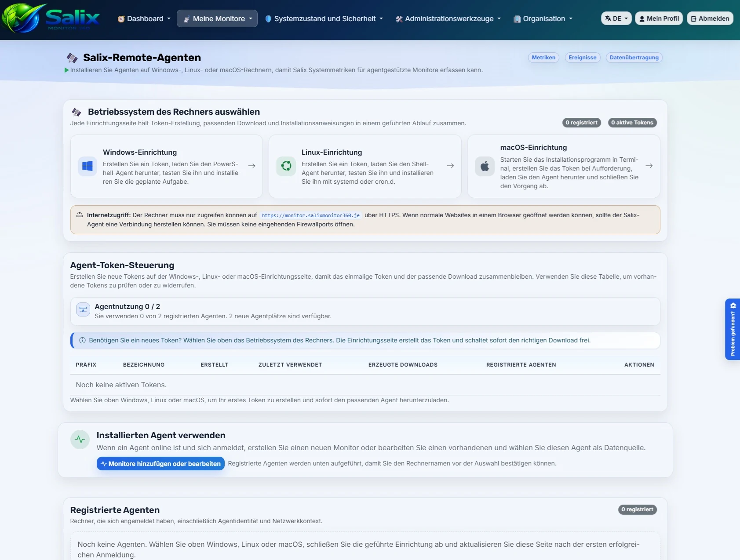Viewport: 740px width, 560px height.
Task: Click the Agentnutzung 0 / 2 text
Action: pos(128,306)
